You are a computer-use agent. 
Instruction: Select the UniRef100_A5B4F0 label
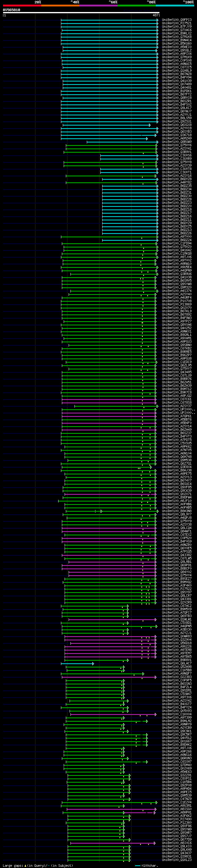click(x=177, y=423)
